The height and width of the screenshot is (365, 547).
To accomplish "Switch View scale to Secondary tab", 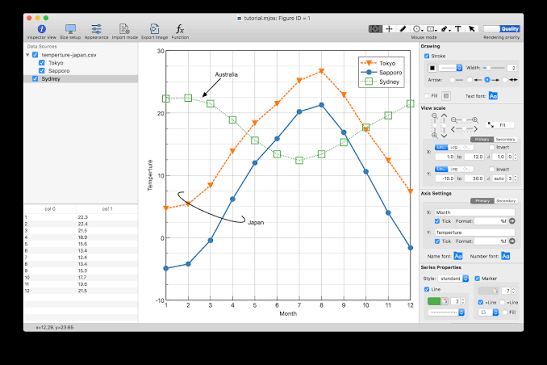I will tap(505, 139).
